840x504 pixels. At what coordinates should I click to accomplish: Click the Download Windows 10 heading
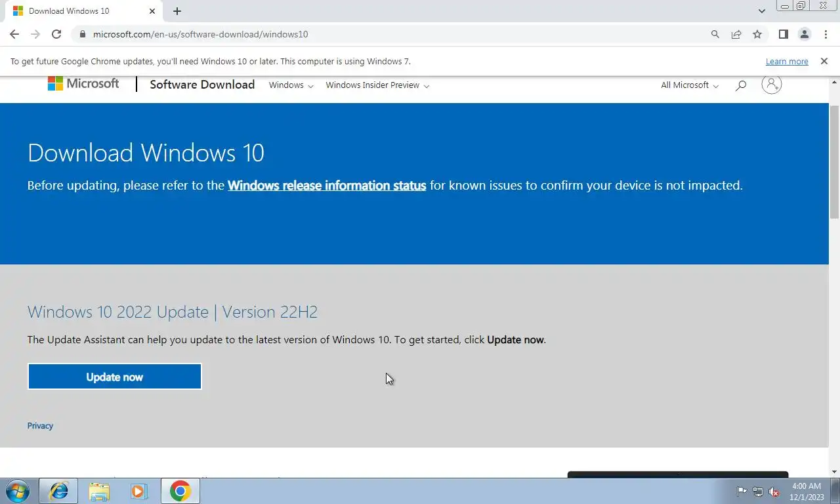[146, 153]
